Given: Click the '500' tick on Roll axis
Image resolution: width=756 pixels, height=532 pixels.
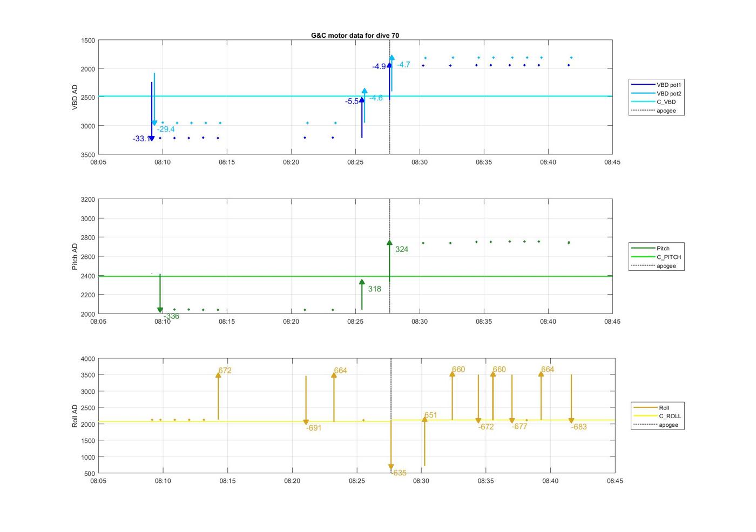Looking at the screenshot, I should point(90,474).
